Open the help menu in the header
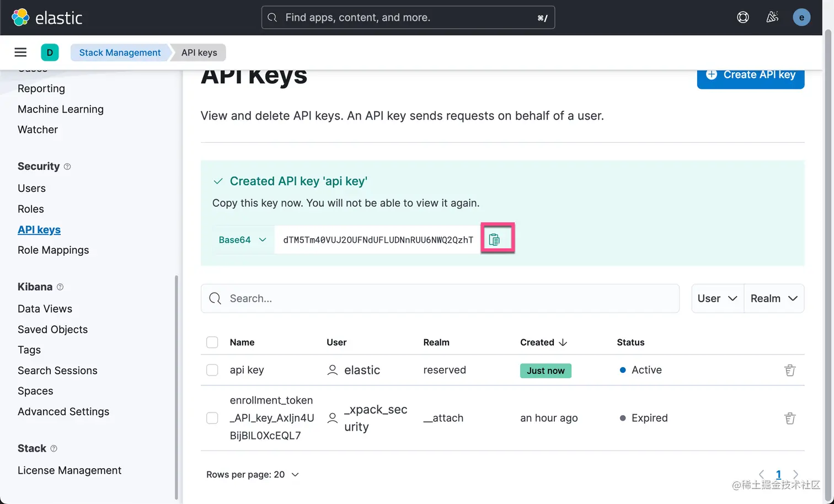This screenshot has width=834, height=504. [x=742, y=17]
